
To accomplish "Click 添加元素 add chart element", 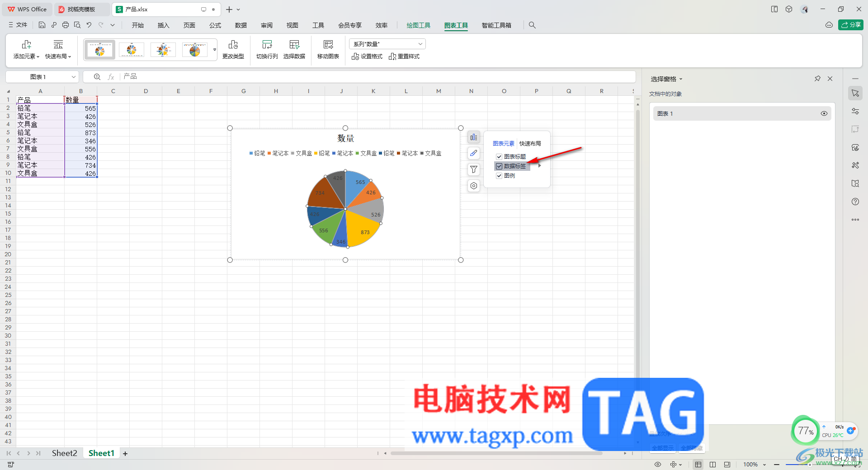I will 26,49.
